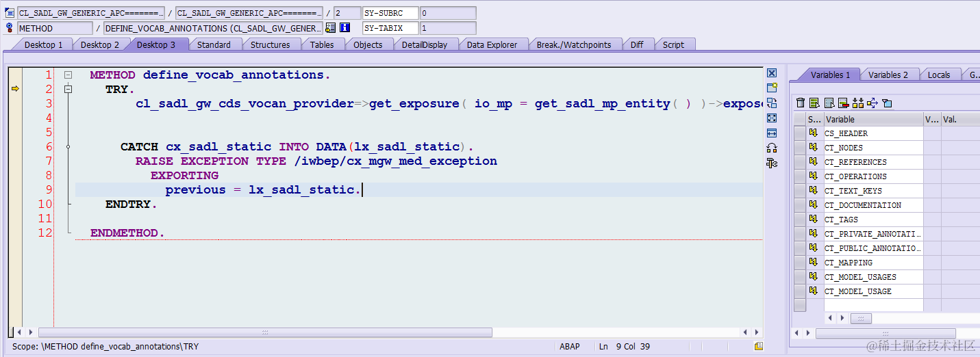Click the Close Tool icon beside the editor

[772, 73]
